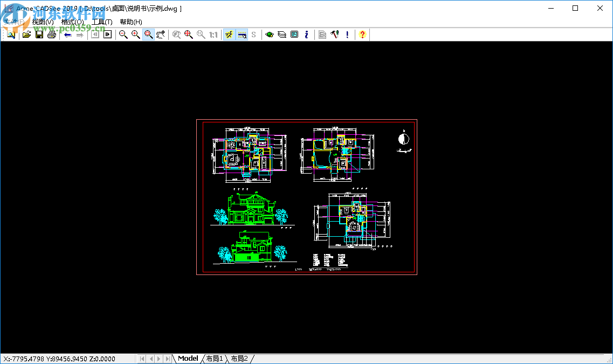Toggle the Zoom Window tool
This screenshot has height=364, width=613.
click(148, 35)
